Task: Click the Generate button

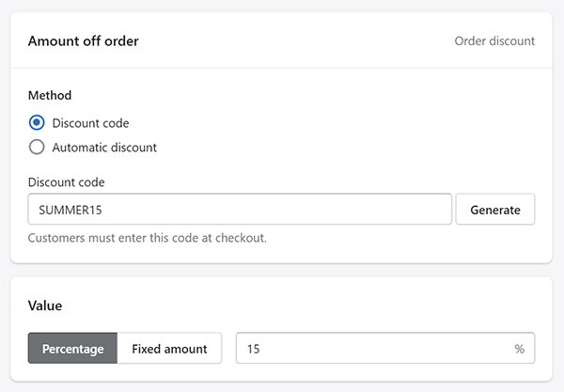Action: coord(495,210)
